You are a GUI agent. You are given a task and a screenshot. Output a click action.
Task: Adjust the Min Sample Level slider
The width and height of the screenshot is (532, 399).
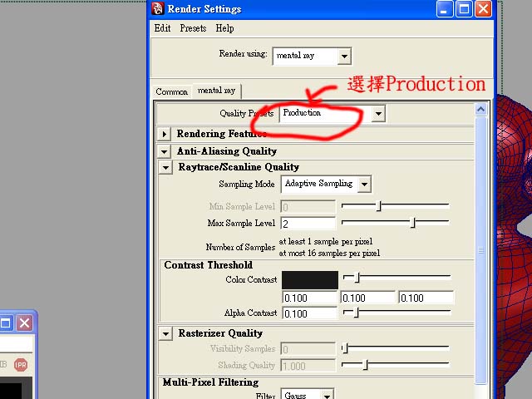(x=379, y=205)
